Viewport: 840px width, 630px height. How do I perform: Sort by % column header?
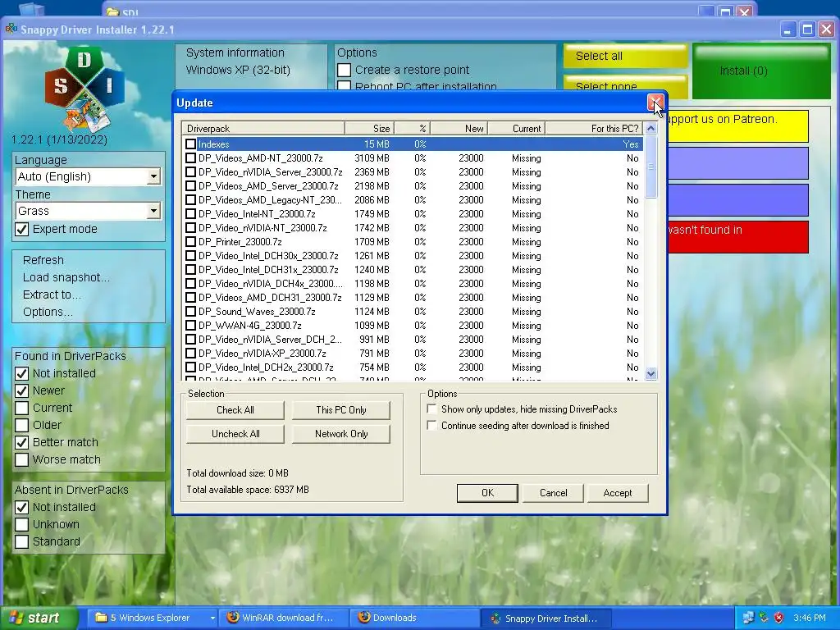[412, 129]
